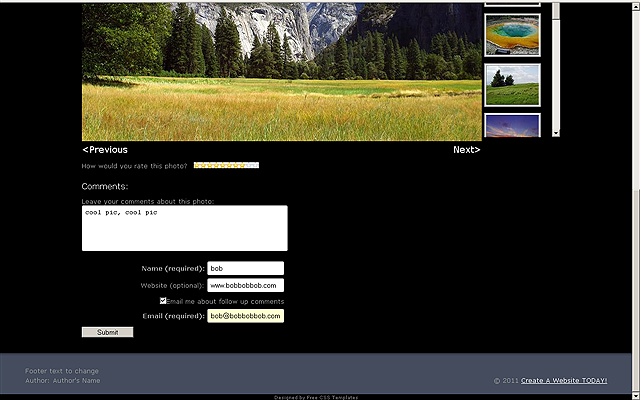Click the first star in the rating
Viewport: 640px width, 400px height.
[x=198, y=165]
